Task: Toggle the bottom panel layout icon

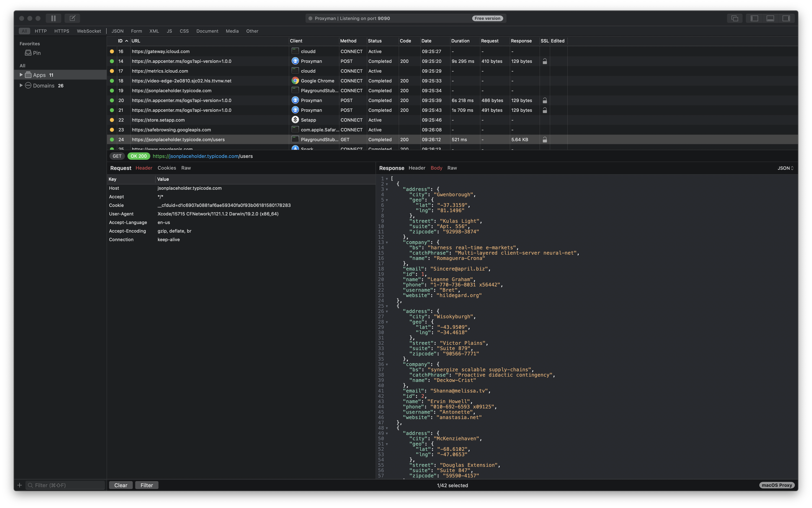Action: point(770,18)
